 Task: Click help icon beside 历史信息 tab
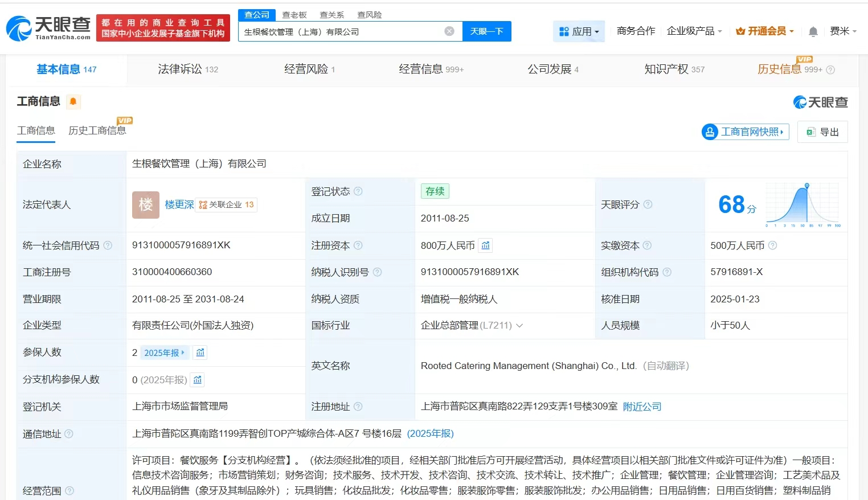(830, 70)
